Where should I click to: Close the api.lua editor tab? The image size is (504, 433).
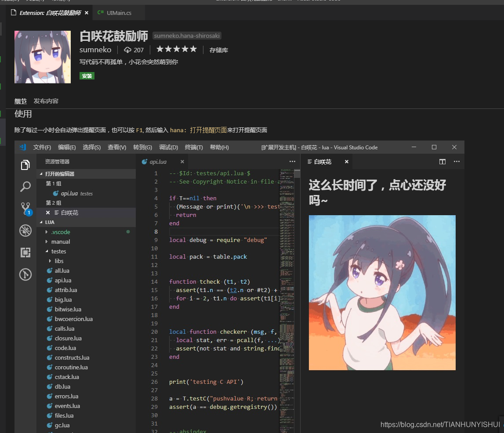pos(182,162)
